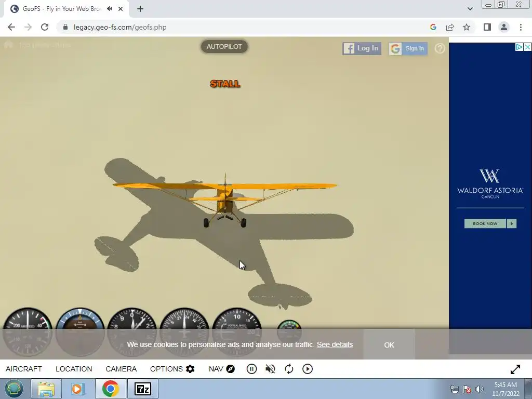532x399 pixels.
Task: Click the Google icon in the address bar
Action: pos(433,27)
